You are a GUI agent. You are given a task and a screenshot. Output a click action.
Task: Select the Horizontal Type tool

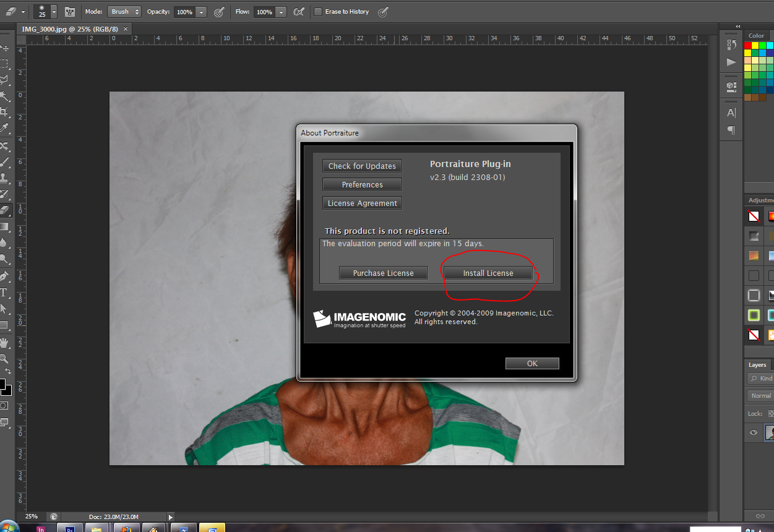click(x=4, y=292)
